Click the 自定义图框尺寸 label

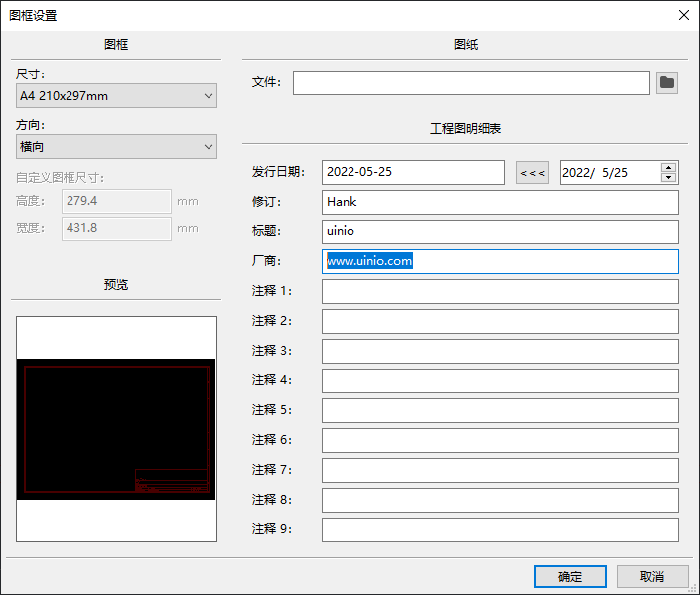click(61, 178)
